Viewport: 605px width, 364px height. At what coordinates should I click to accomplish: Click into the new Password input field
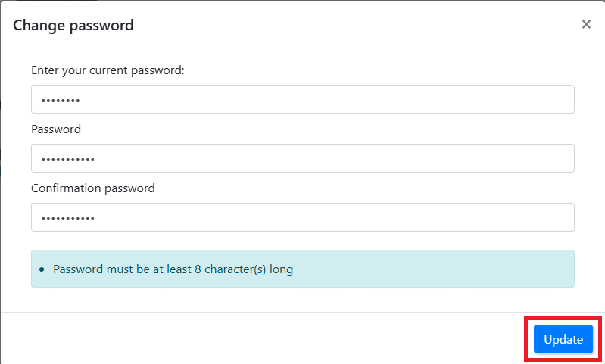pos(303,158)
